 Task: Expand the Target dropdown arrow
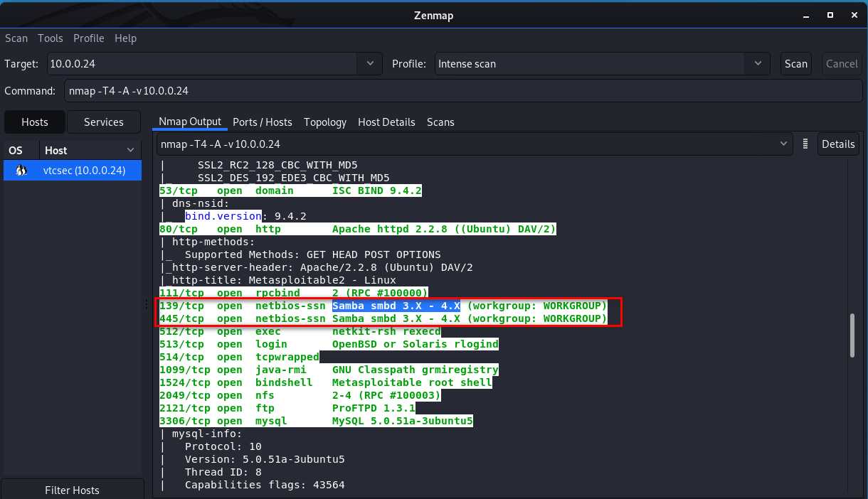pos(370,63)
